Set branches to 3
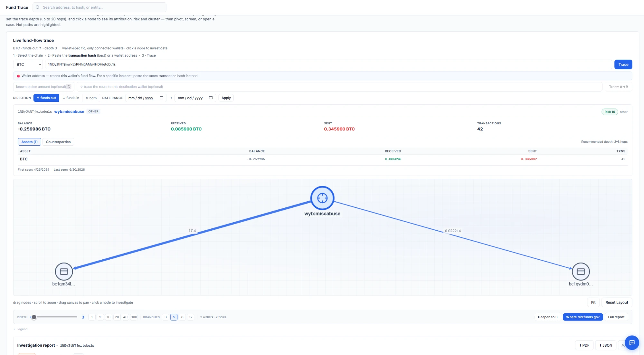 tap(166, 317)
